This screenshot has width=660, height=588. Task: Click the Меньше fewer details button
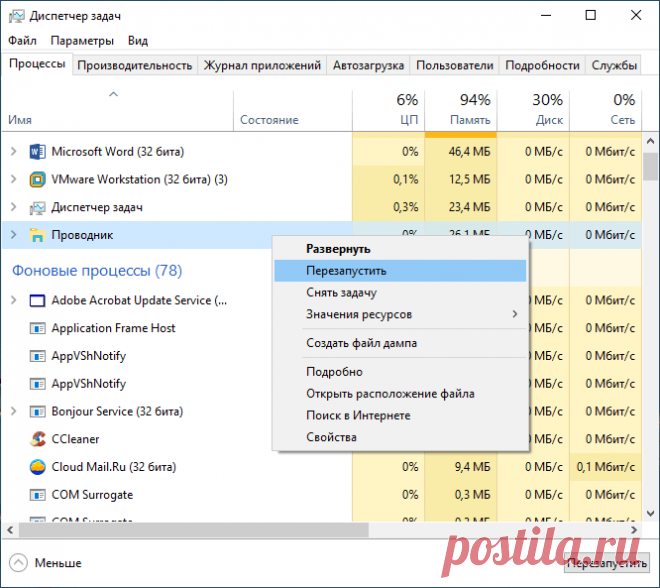coord(45,563)
